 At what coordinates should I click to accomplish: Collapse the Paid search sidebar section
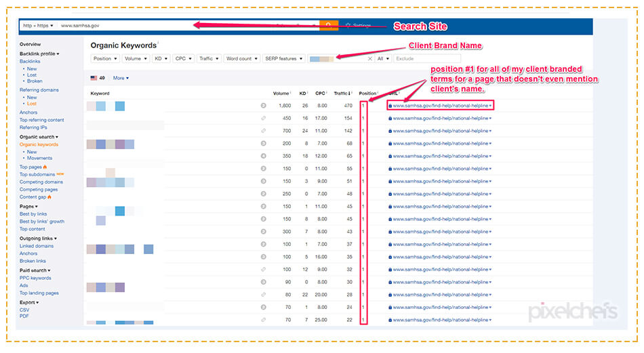(x=35, y=270)
